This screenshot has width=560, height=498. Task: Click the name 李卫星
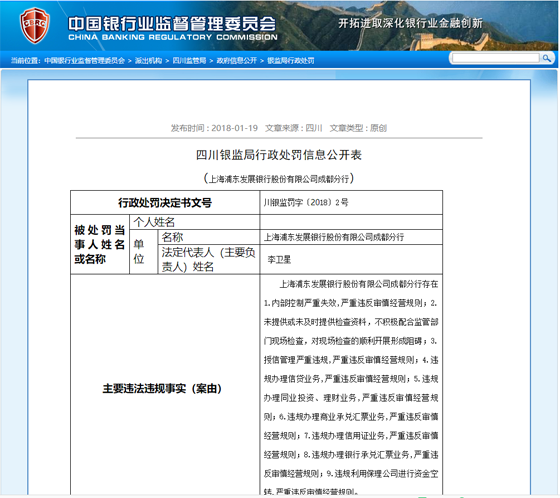click(x=279, y=260)
